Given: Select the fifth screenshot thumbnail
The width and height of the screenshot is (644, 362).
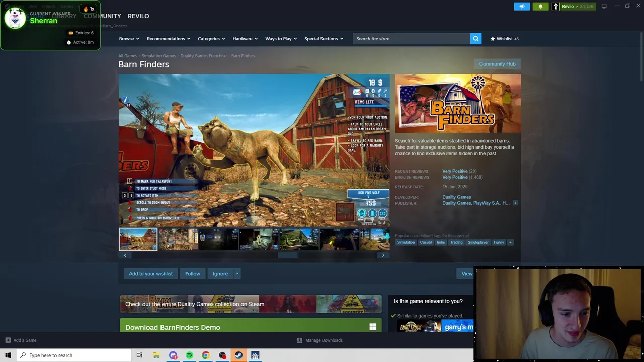Looking at the screenshot, I should 299,239.
